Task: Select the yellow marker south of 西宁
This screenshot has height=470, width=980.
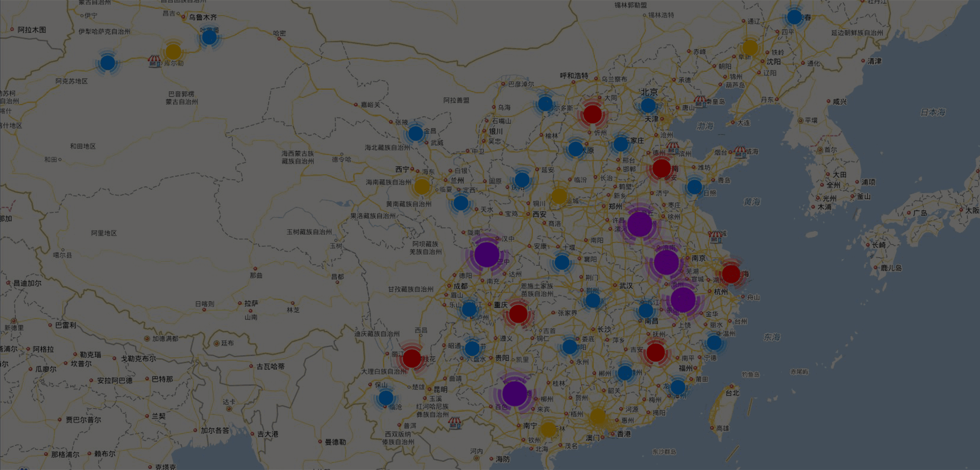Action: 422,187
